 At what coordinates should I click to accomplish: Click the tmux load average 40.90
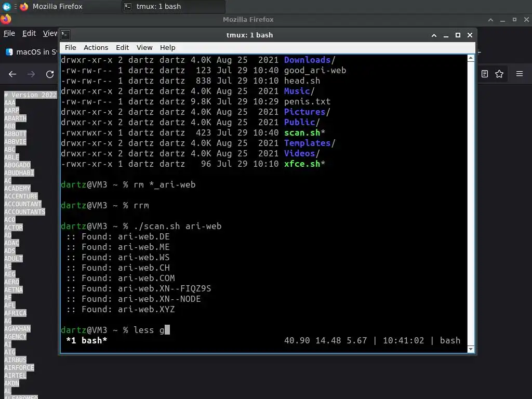point(297,341)
